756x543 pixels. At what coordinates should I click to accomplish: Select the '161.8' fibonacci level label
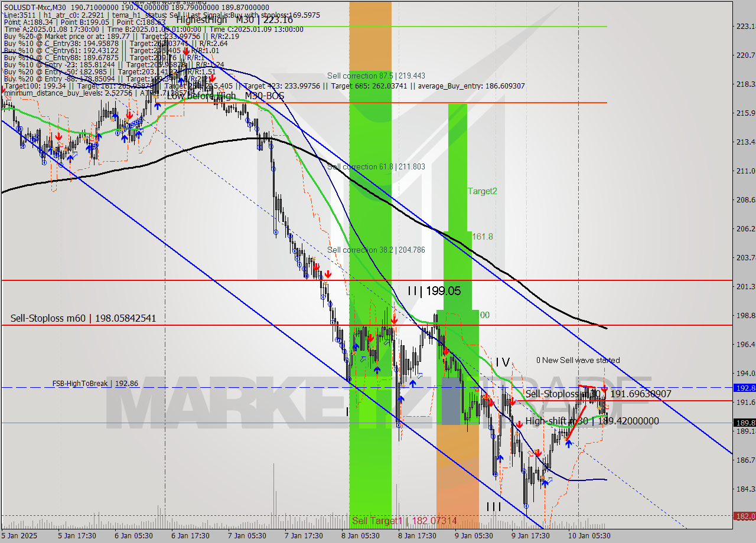(482, 236)
